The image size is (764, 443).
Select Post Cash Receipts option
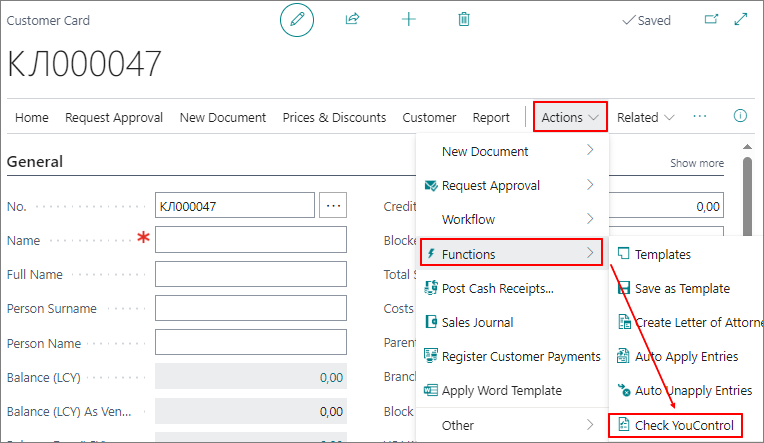pos(497,288)
